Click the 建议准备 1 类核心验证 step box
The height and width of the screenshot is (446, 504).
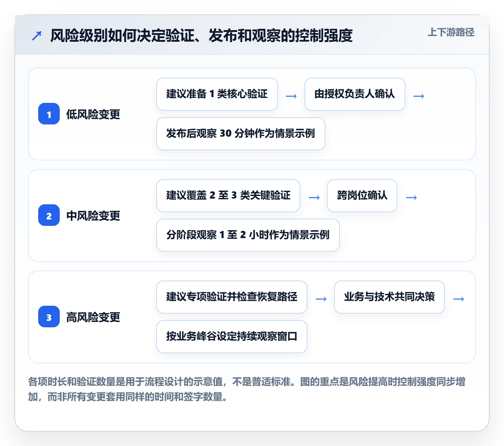point(217,94)
